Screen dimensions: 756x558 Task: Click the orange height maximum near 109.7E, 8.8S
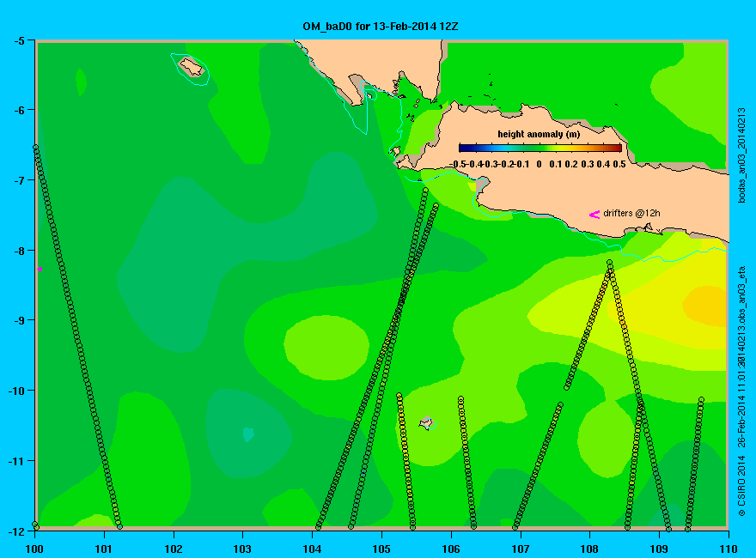coord(705,306)
